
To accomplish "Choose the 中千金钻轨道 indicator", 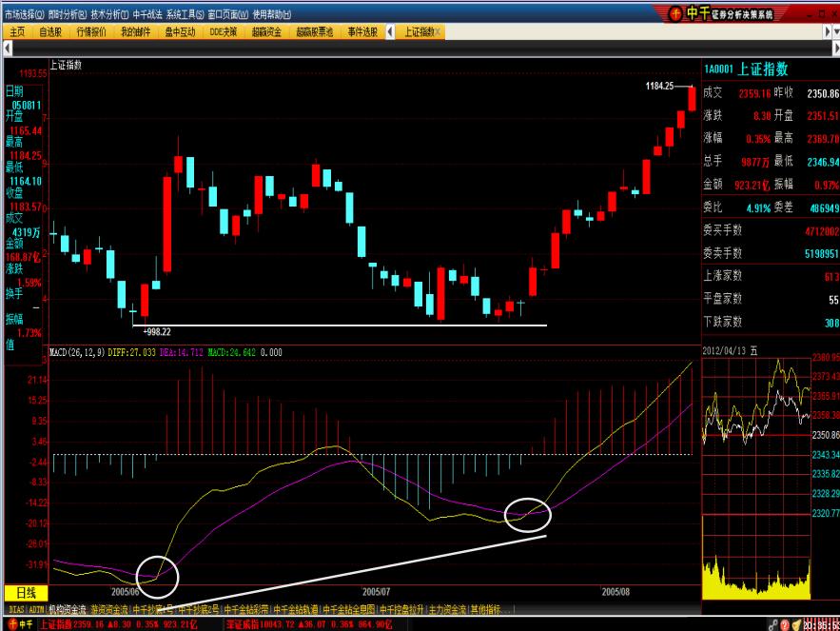I will (294, 609).
